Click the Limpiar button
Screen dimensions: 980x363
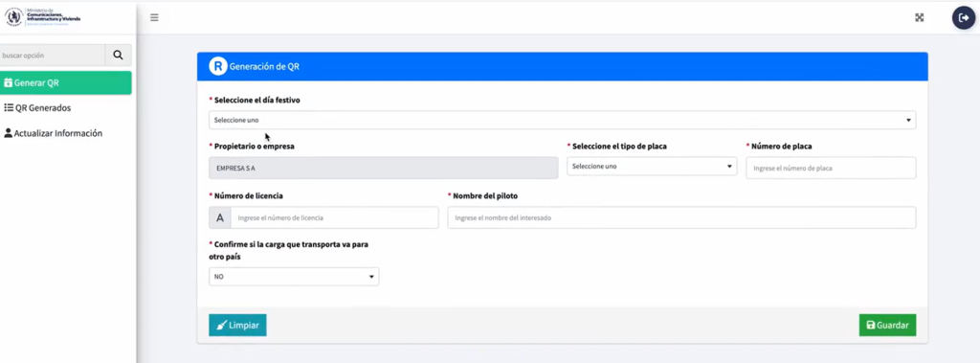click(x=237, y=326)
